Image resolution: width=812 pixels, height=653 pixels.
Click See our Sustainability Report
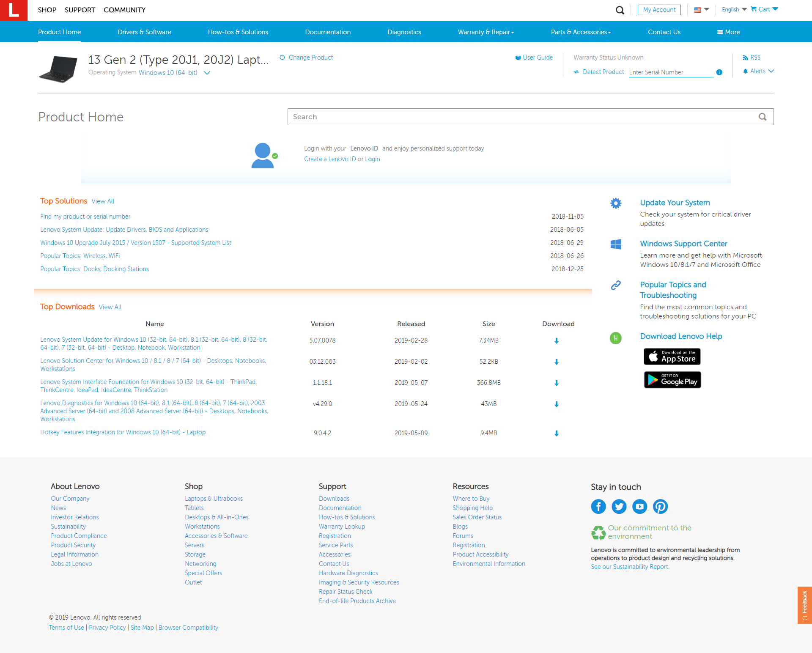tap(630, 567)
